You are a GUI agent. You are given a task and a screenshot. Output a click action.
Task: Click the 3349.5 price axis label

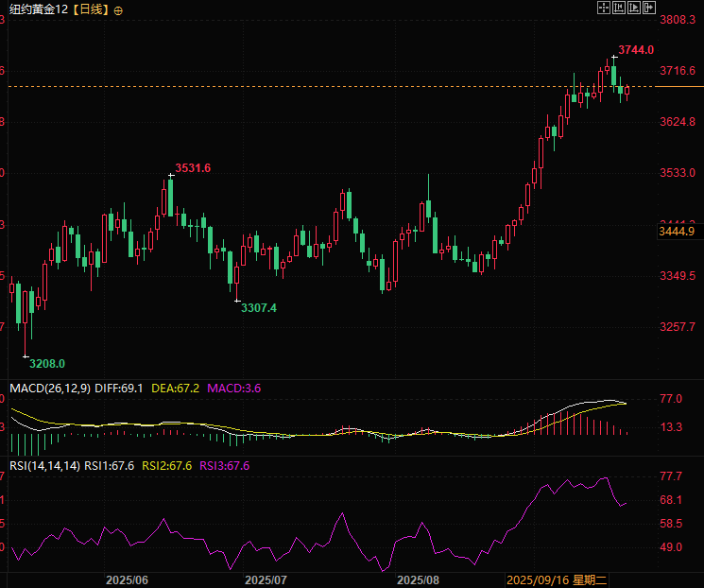(x=678, y=276)
